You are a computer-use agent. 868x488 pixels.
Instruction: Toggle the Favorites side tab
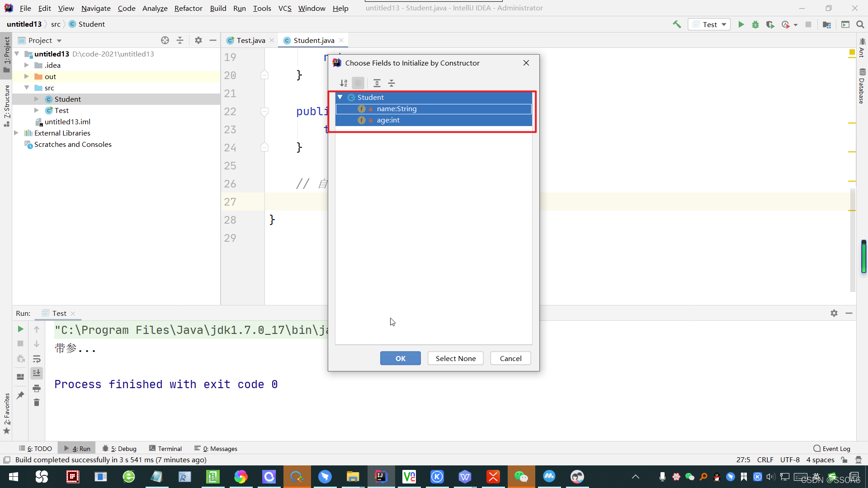[x=7, y=413]
